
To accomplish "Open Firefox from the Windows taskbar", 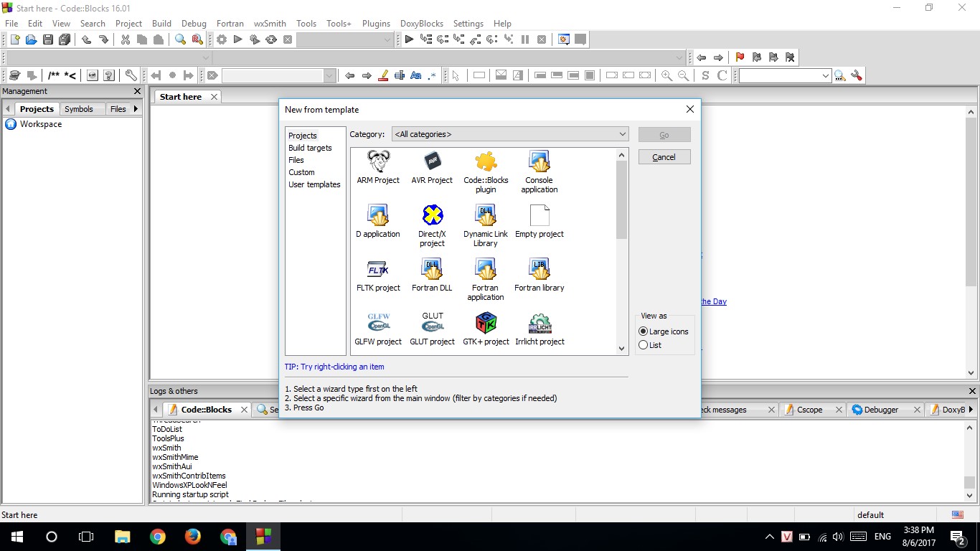I will point(192,537).
